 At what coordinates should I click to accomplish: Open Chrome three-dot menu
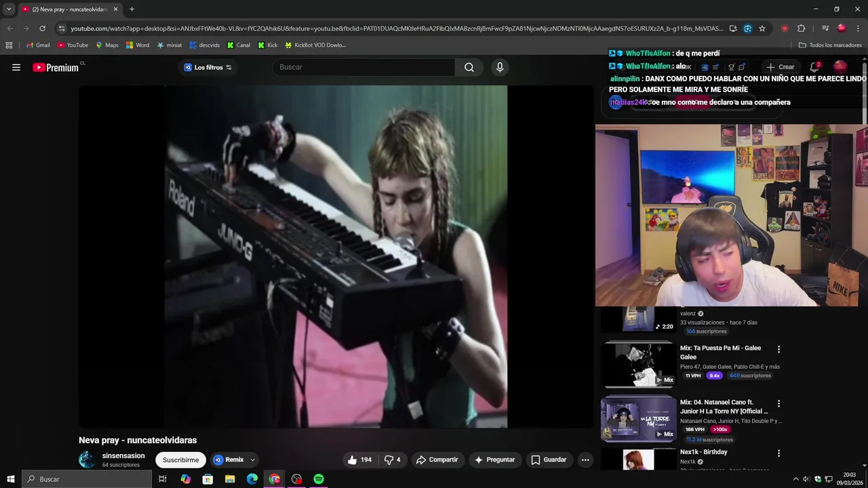point(858,28)
